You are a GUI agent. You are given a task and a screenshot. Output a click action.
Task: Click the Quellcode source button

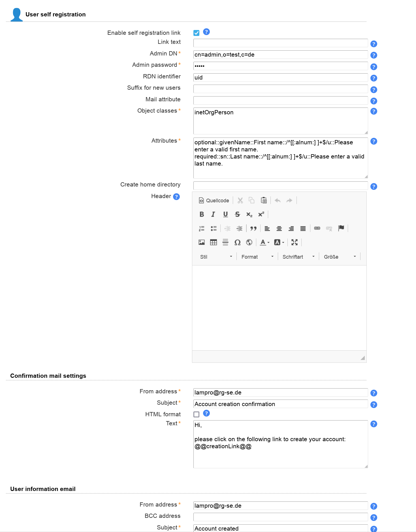point(214,201)
